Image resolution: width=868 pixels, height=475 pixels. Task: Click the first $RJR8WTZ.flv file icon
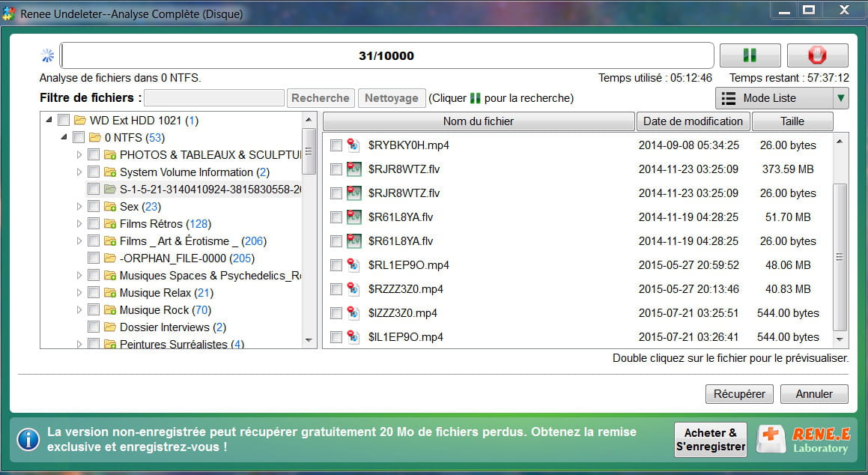coord(354,169)
